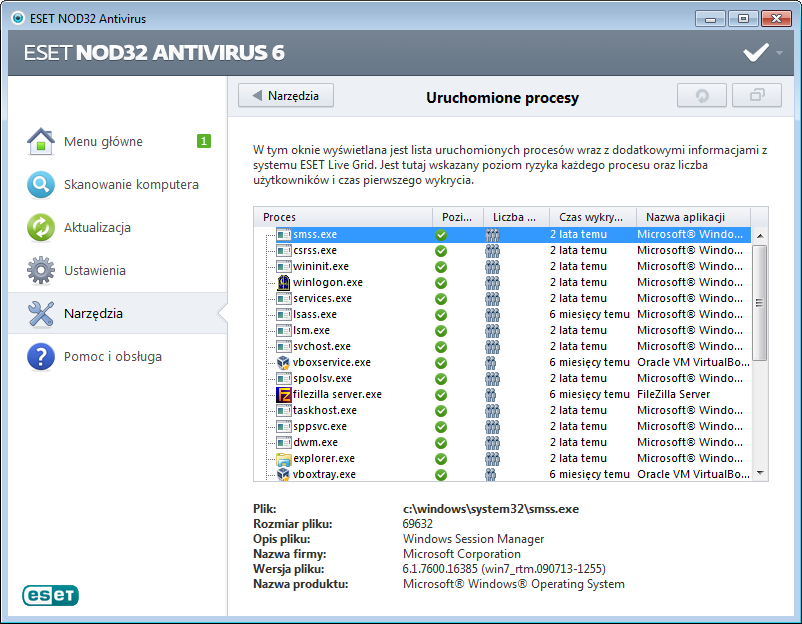
Task: Open Menu główne home icon
Action: pyautogui.click(x=41, y=141)
